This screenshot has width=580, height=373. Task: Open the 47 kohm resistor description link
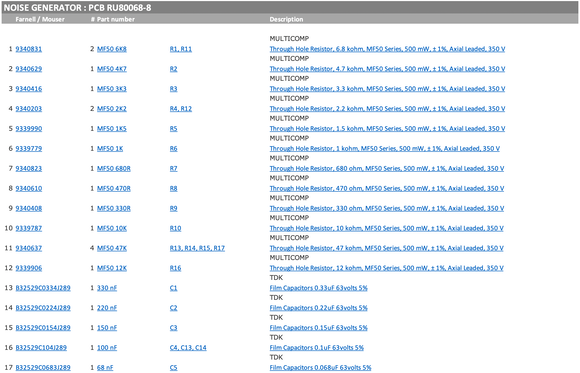[x=387, y=249]
